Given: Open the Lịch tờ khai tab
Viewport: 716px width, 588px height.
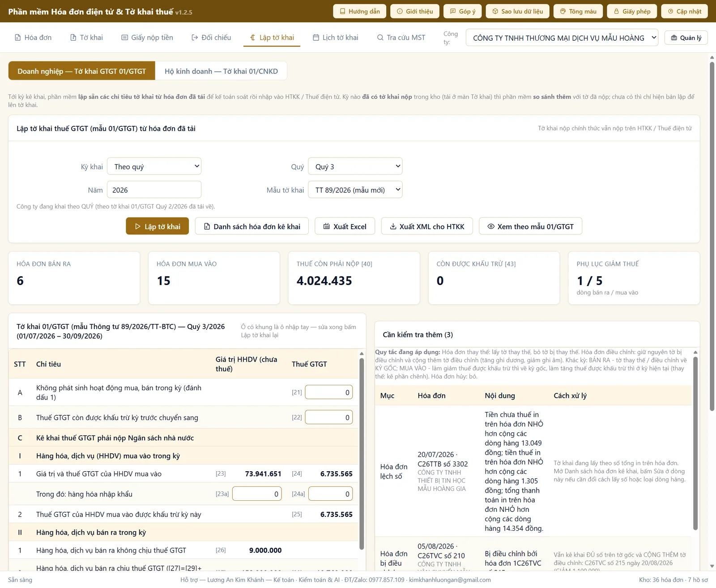Looking at the screenshot, I should click(x=335, y=38).
